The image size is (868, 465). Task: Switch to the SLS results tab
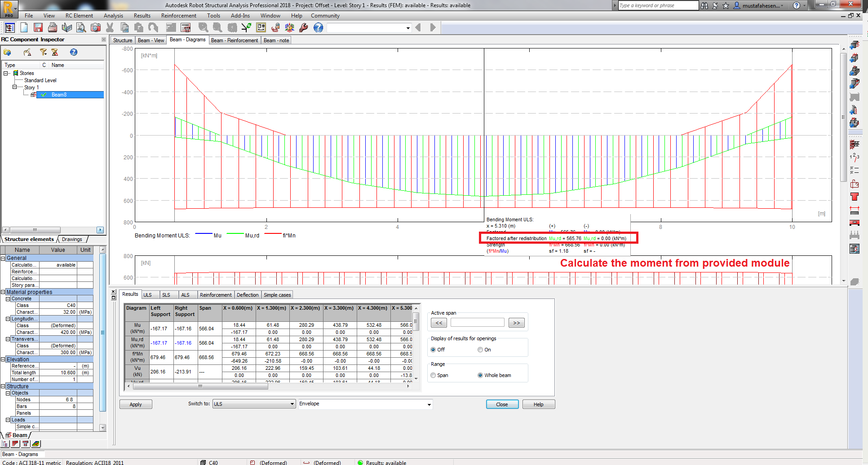(x=166, y=295)
